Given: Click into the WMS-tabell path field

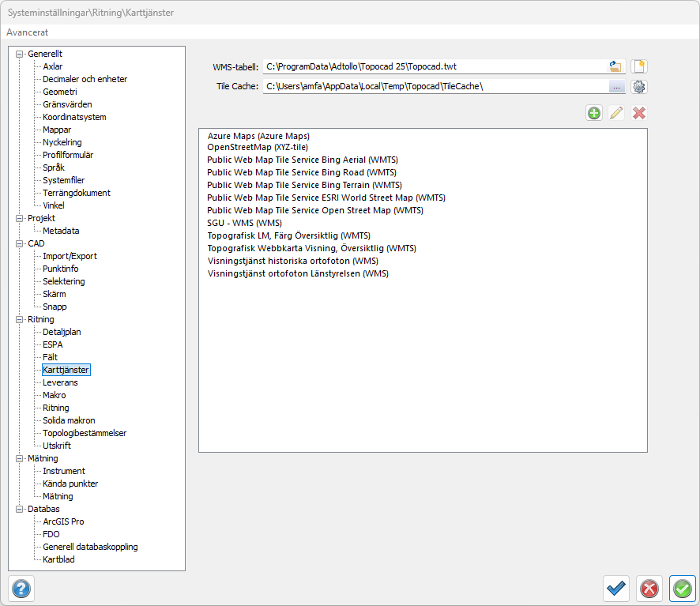Looking at the screenshot, I should 433,66.
